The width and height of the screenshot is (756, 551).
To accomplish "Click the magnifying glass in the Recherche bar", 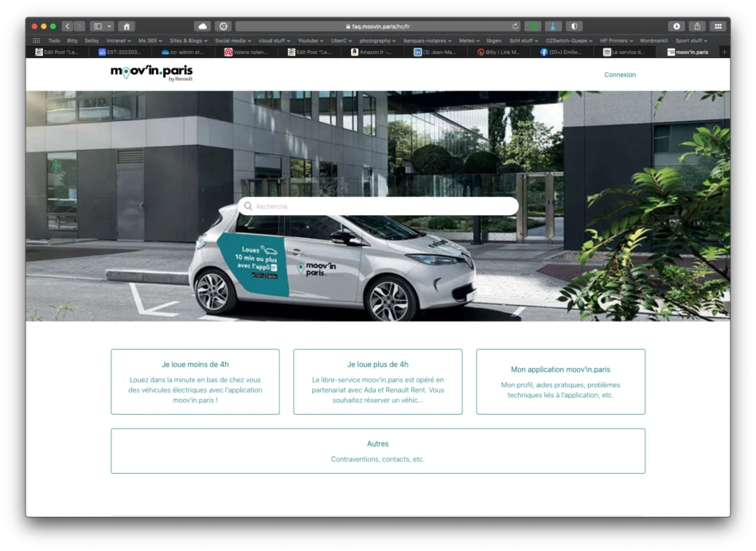I will click(249, 205).
